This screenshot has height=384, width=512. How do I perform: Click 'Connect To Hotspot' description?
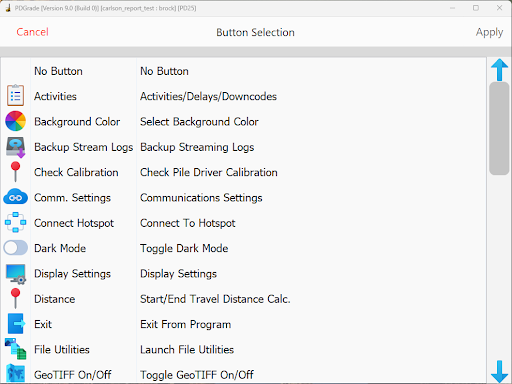pos(188,223)
